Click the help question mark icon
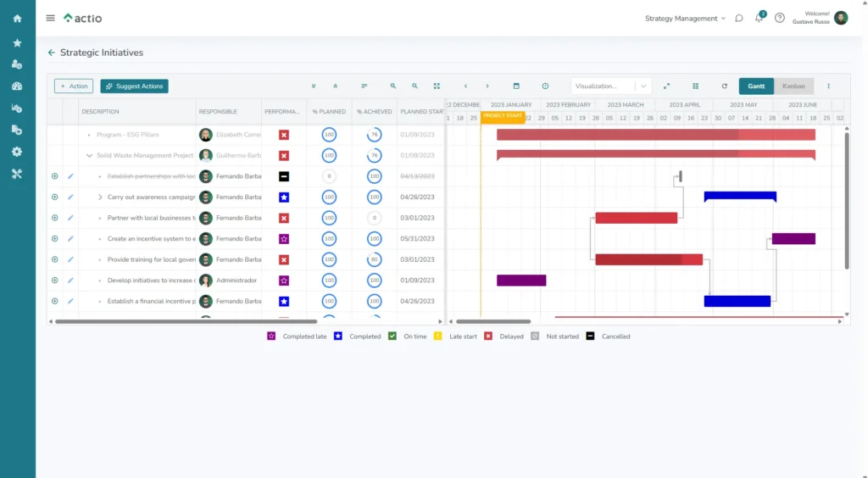Image resolution: width=868 pixels, height=478 pixels. [780, 19]
